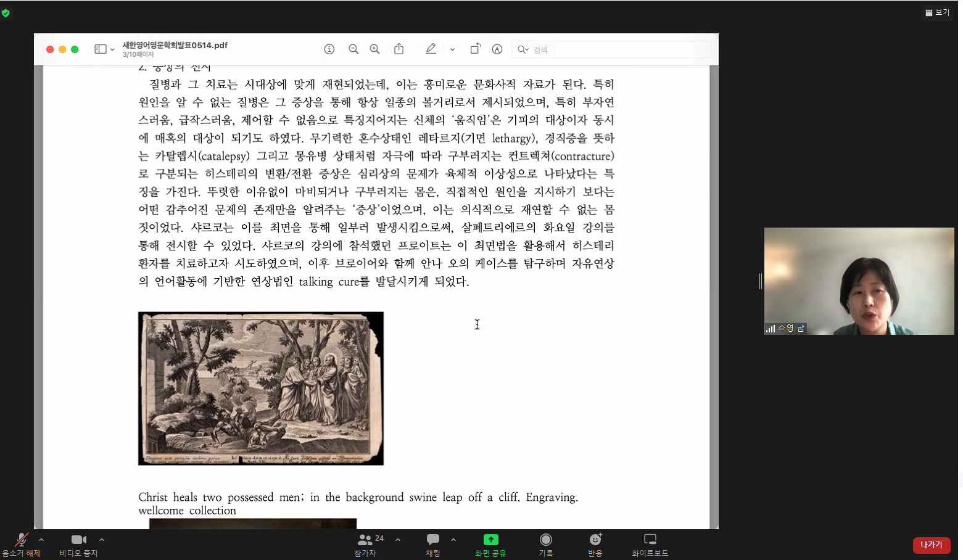Unmute the microphone in Zoom
This screenshot has height=560, width=963.
pos(22,544)
